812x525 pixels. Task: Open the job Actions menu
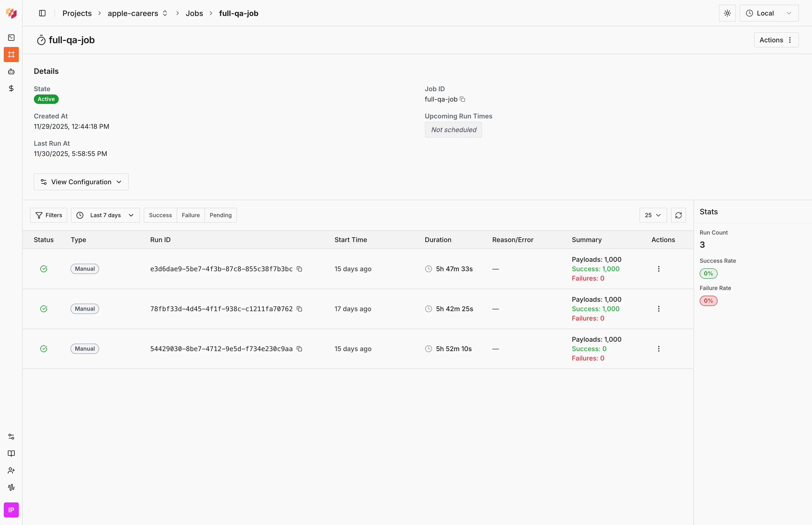pos(776,40)
